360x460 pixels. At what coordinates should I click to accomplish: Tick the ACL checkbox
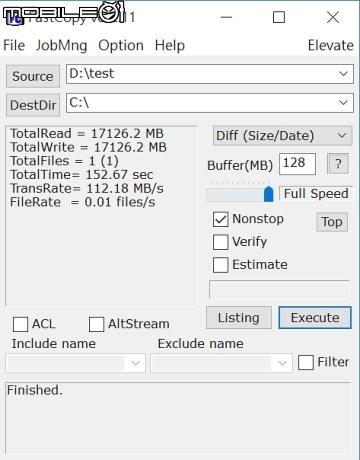point(20,324)
